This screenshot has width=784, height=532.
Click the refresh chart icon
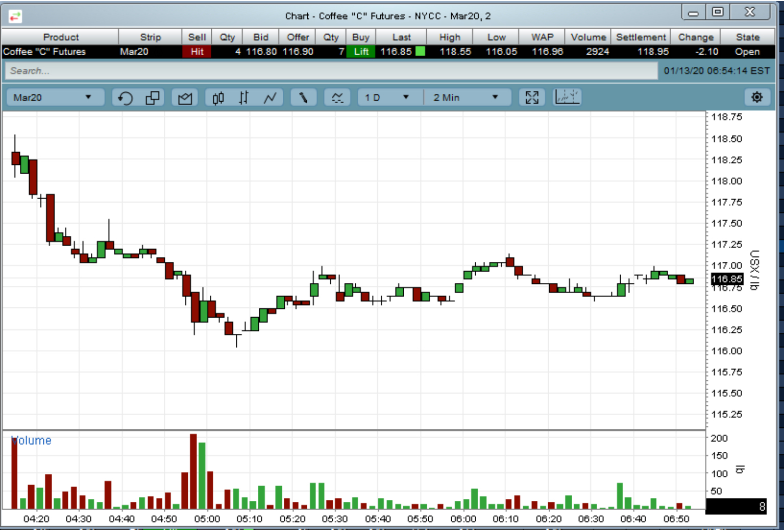tap(125, 98)
